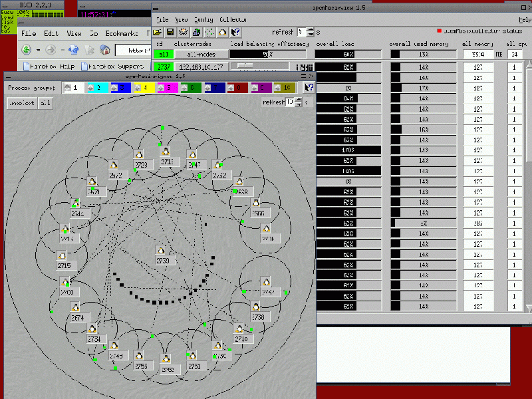
Task: Click the refresh spinbox arrows in openMosixmigmon
Action: point(299,102)
